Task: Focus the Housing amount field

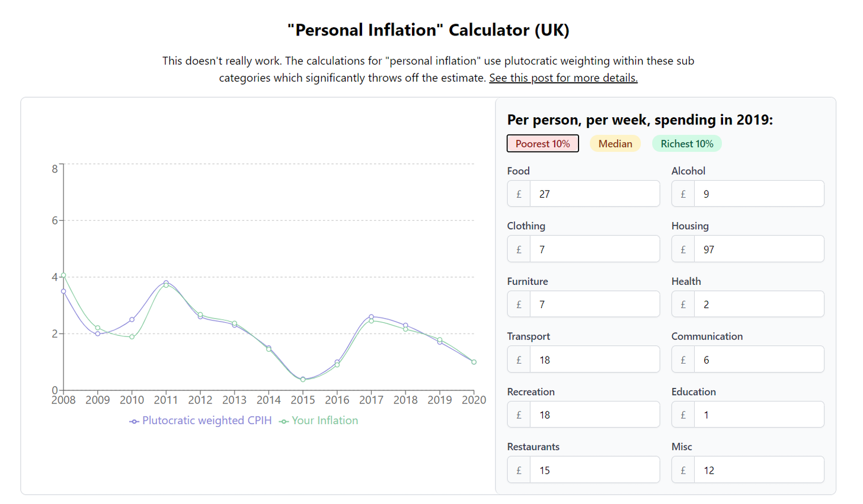Action: coord(758,249)
